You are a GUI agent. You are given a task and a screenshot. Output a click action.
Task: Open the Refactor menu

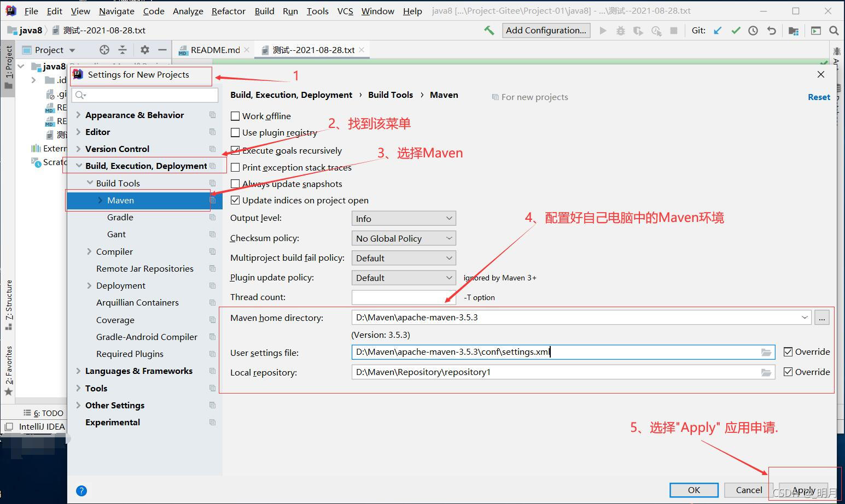229,11
